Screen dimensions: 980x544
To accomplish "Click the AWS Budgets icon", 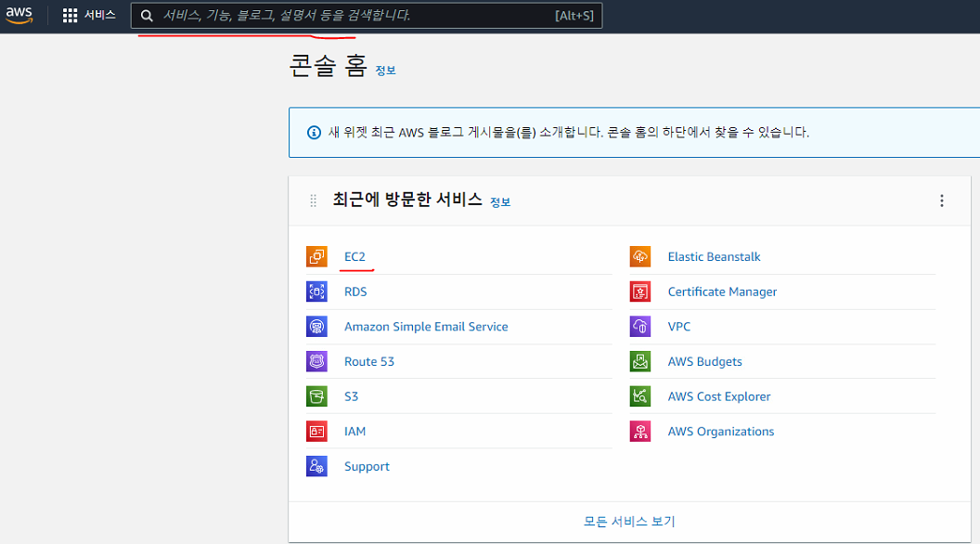I will pyautogui.click(x=640, y=361).
